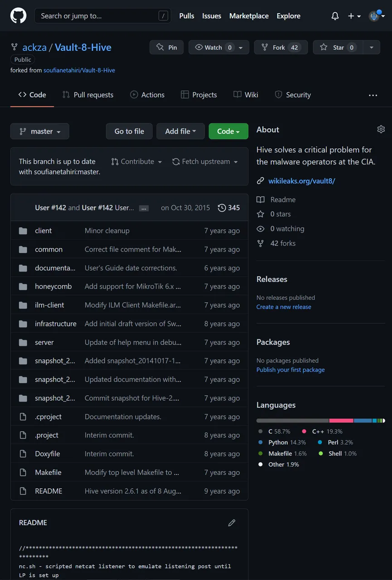Click the blue Python language bar segment
This screenshot has height=580, width=392.
pyautogui.click(x=363, y=421)
